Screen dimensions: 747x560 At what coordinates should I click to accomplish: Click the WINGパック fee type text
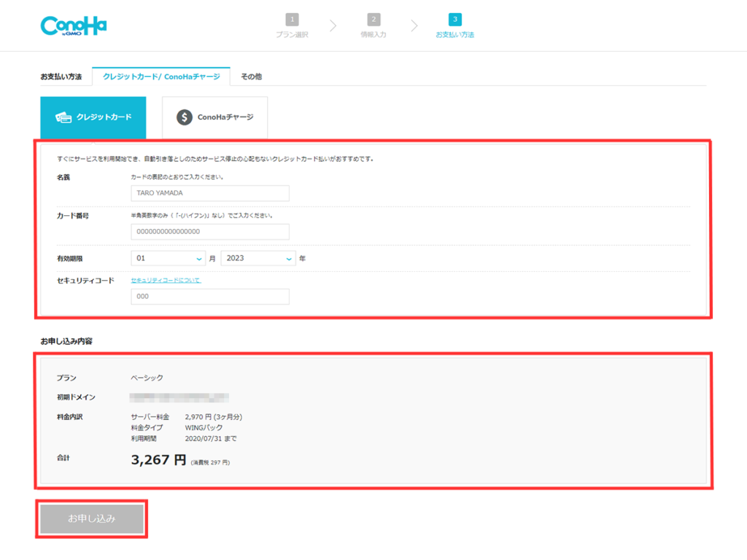pos(204,427)
